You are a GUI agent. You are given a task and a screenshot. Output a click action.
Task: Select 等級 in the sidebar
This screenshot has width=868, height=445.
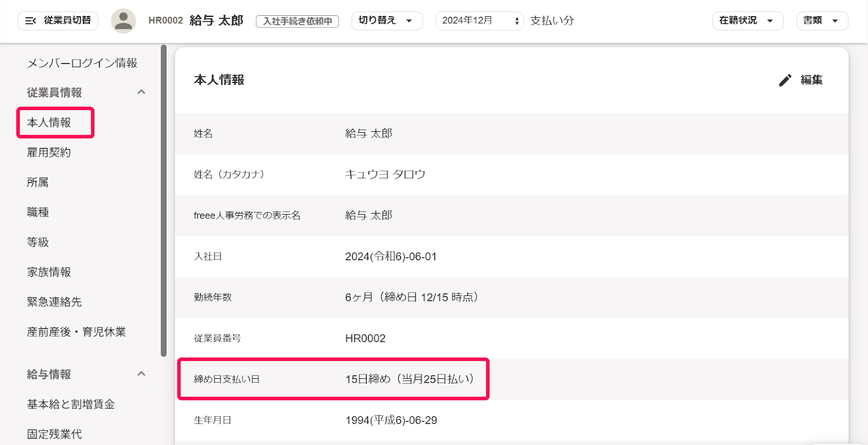tap(38, 242)
